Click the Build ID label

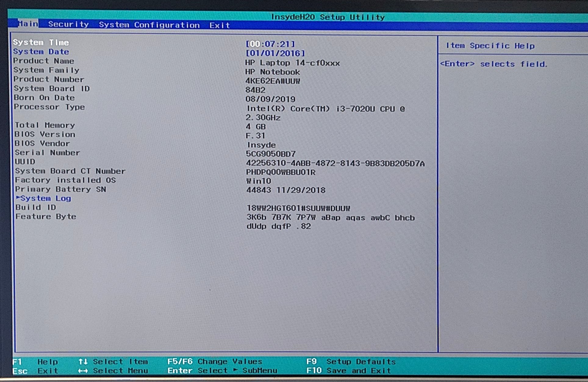(x=36, y=207)
